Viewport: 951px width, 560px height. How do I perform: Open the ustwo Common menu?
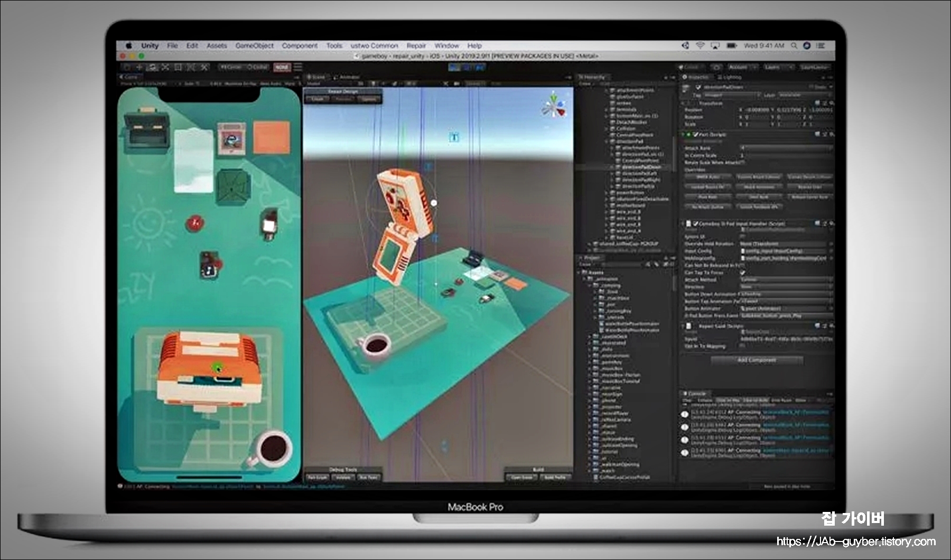[x=374, y=45]
